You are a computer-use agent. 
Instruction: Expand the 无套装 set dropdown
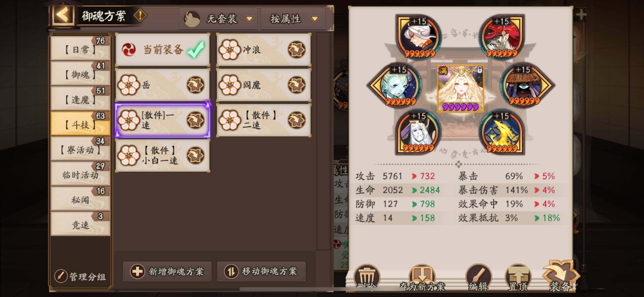[x=218, y=19]
